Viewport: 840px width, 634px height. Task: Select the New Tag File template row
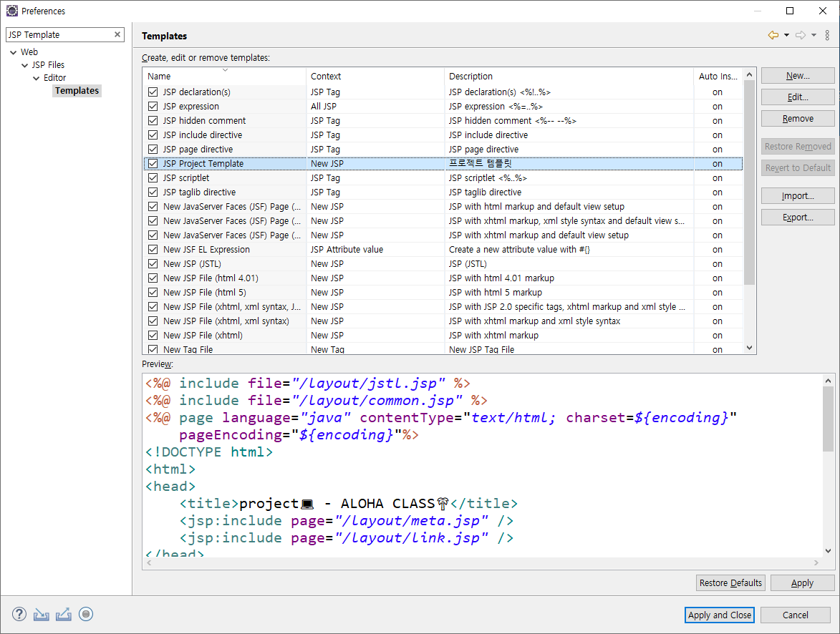pos(443,349)
